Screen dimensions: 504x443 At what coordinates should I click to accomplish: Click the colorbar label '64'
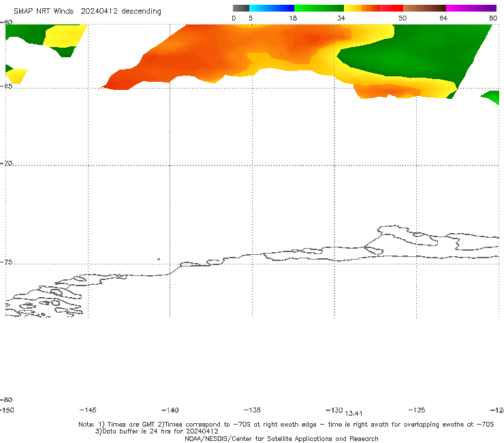click(443, 18)
